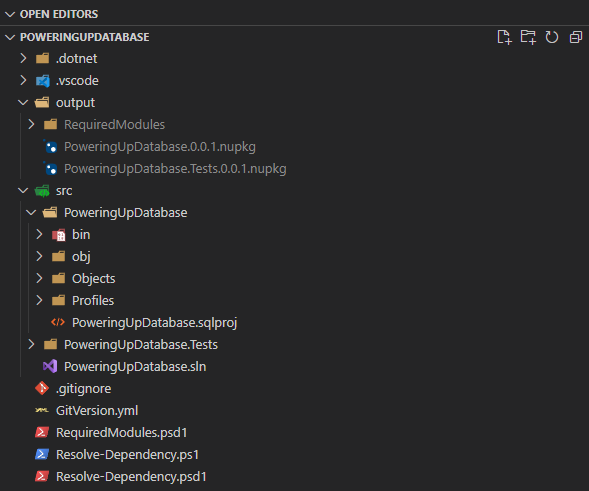
Task: Refresh the explorer with the refresh icon
Action: [552, 37]
